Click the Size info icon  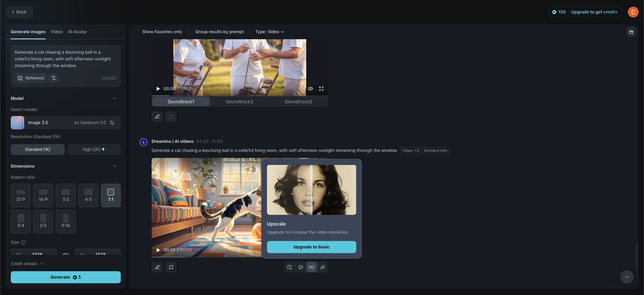click(23, 242)
